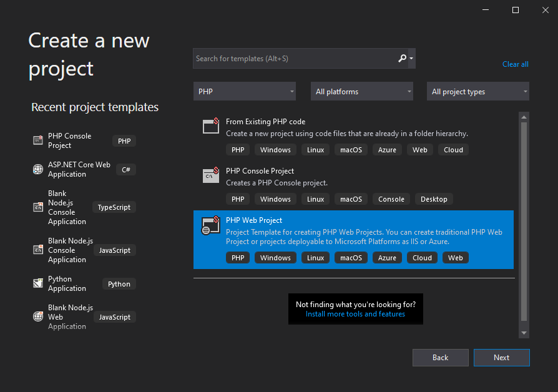Click the PHP Console Project template icon in results
This screenshot has height=392, width=558.
[211, 175]
